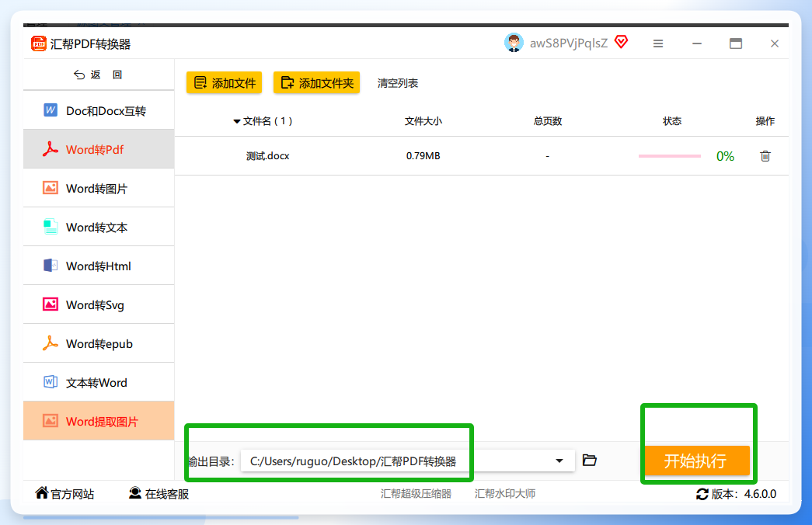Click the 汇帮PDF转换器 app logo icon

coord(39,44)
